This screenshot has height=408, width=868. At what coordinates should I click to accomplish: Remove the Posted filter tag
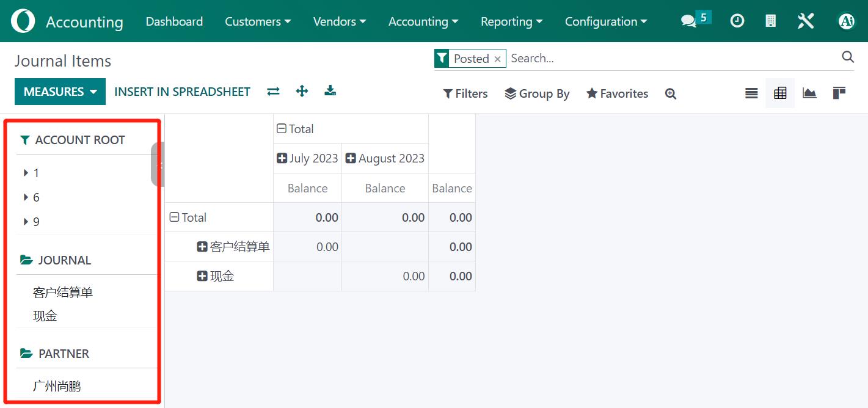click(x=497, y=59)
